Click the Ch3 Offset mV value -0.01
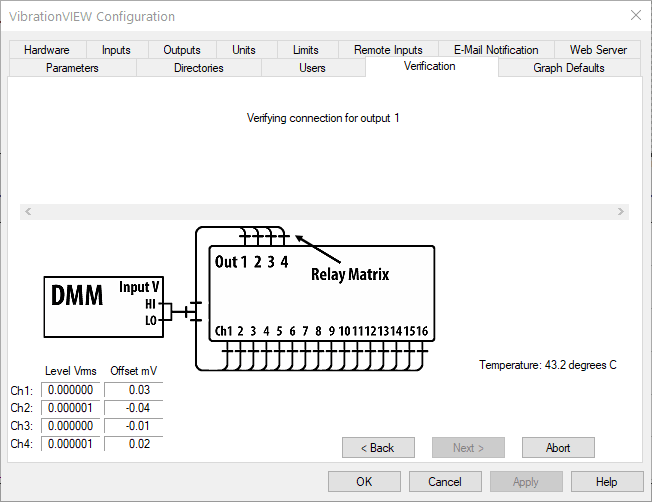 coord(133,426)
